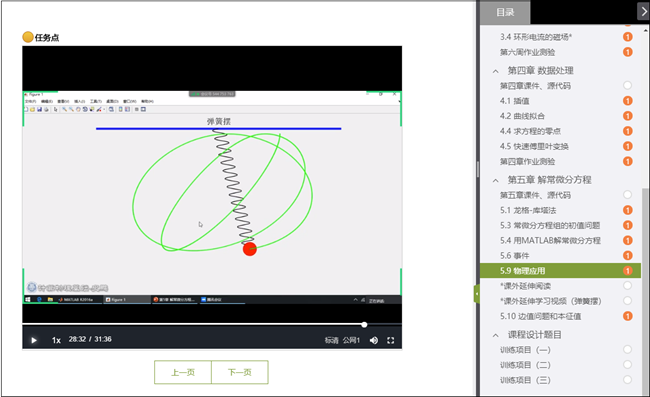This screenshot has height=397, width=650.
Task: Select the 目录 tab
Action: tap(505, 12)
